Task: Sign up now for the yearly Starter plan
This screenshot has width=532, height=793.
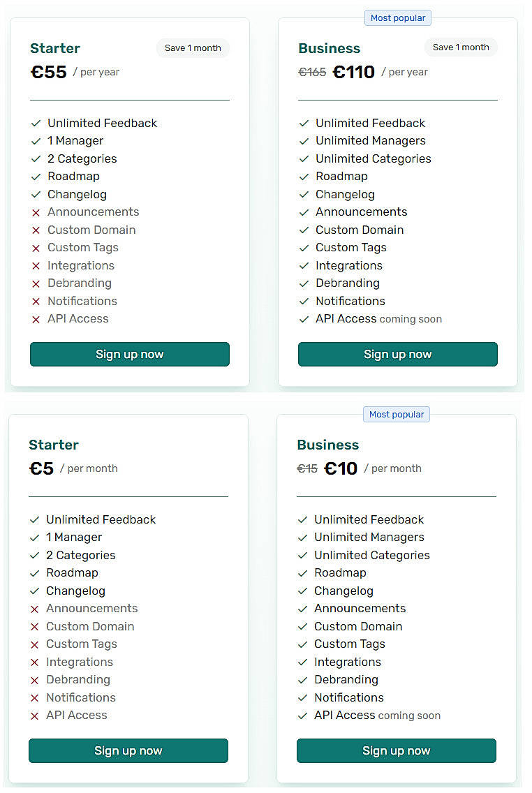Action: coord(129,354)
